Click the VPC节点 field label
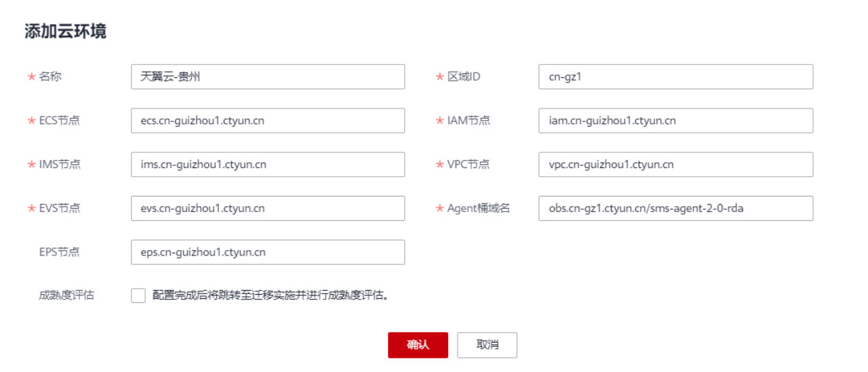Image resolution: width=868 pixels, height=372 pixels. click(x=469, y=165)
